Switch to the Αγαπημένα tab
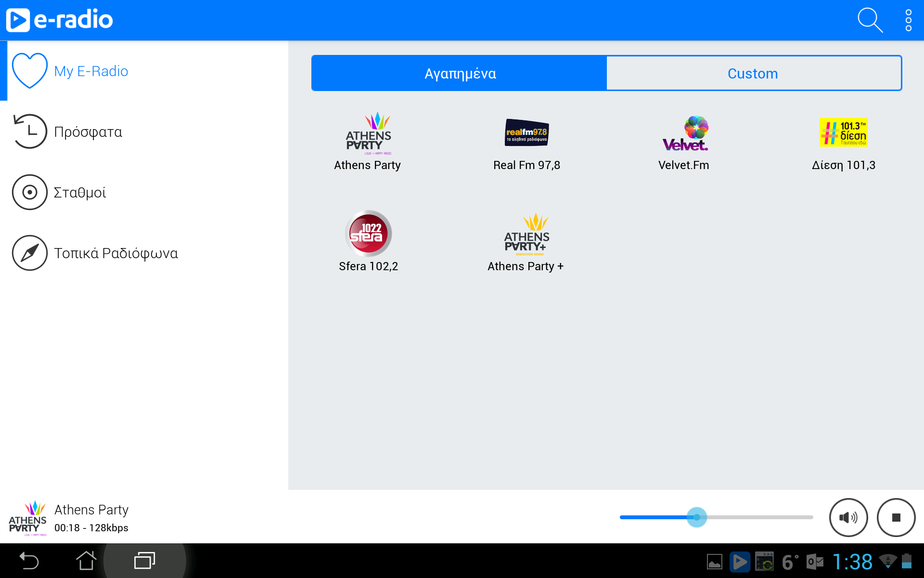Viewport: 924px width, 578px height. tap(460, 73)
